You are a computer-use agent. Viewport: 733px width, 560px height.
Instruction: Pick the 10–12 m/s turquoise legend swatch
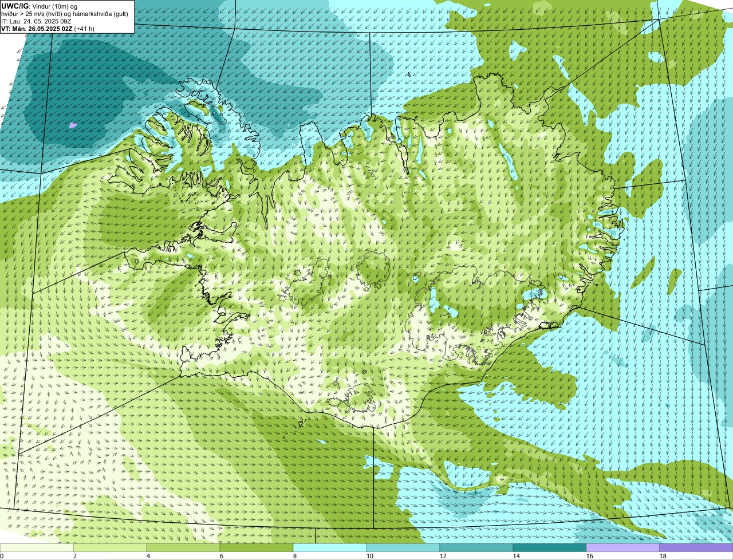[403, 547]
